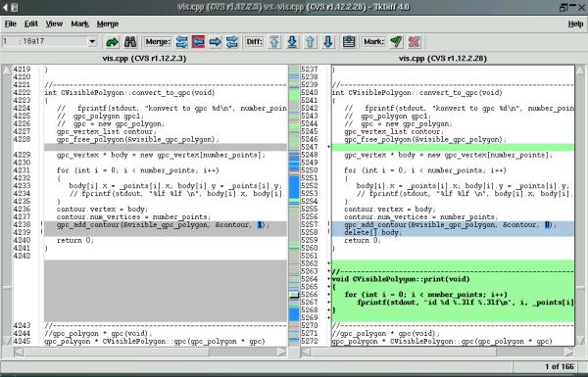Screen dimensions: 588x377
Task: Click the left pane horizontal scrollbar thumb
Action: click(116, 352)
